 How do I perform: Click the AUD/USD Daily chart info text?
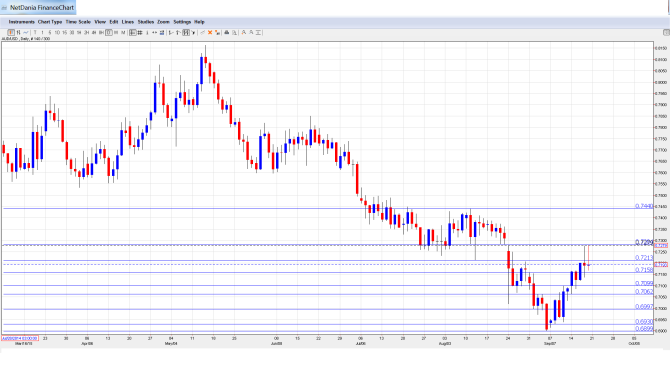pyautogui.click(x=26, y=39)
